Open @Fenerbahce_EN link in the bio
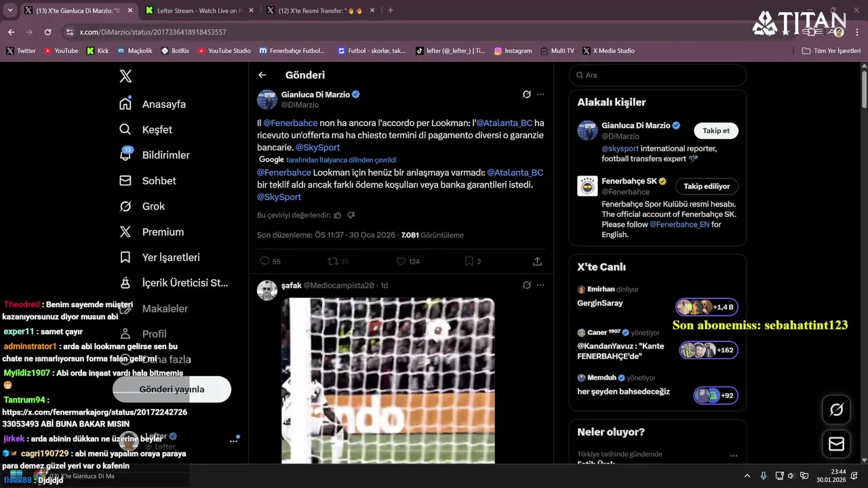Image resolution: width=868 pixels, height=488 pixels. tap(679, 224)
